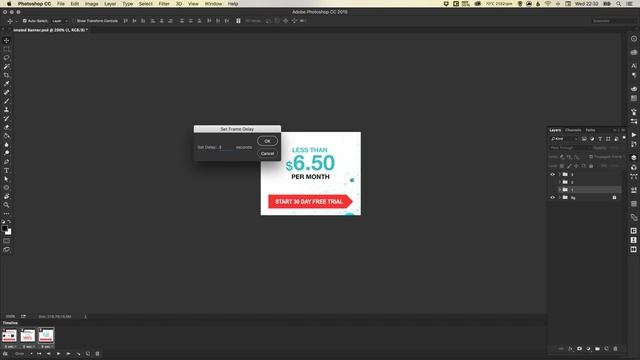Filter layers by type (T icon)
The height and width of the screenshot is (360, 640).
[x=600, y=139]
